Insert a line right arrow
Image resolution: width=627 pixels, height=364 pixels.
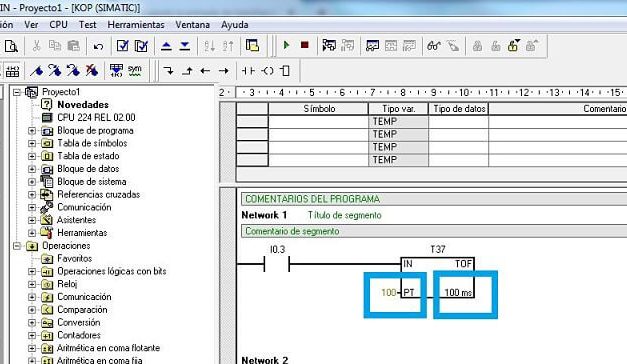click(224, 71)
